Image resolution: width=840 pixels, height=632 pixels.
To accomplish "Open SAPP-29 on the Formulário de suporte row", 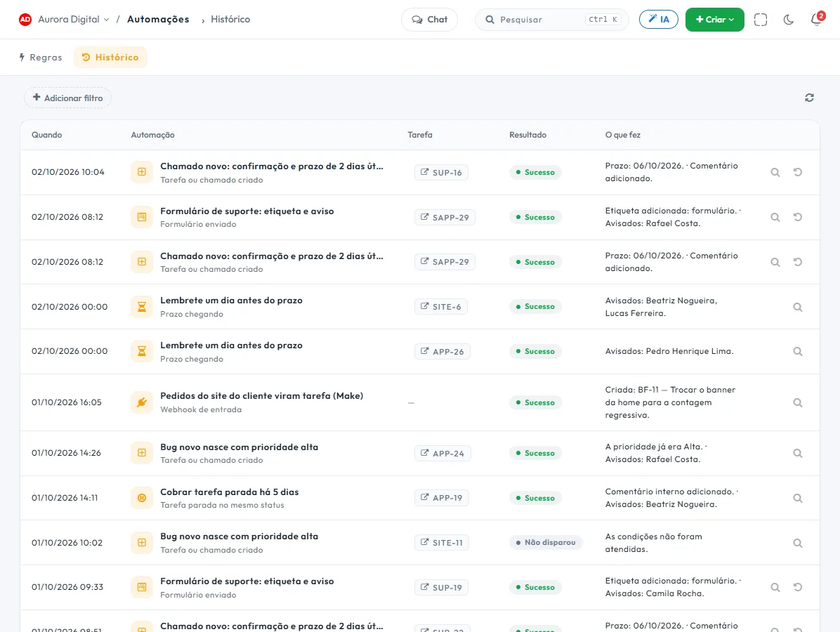I will (445, 218).
